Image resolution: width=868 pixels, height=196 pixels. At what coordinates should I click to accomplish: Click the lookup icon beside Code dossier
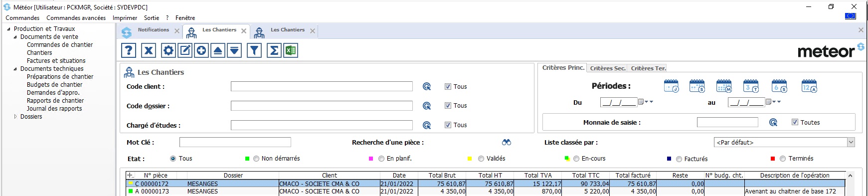[427, 106]
